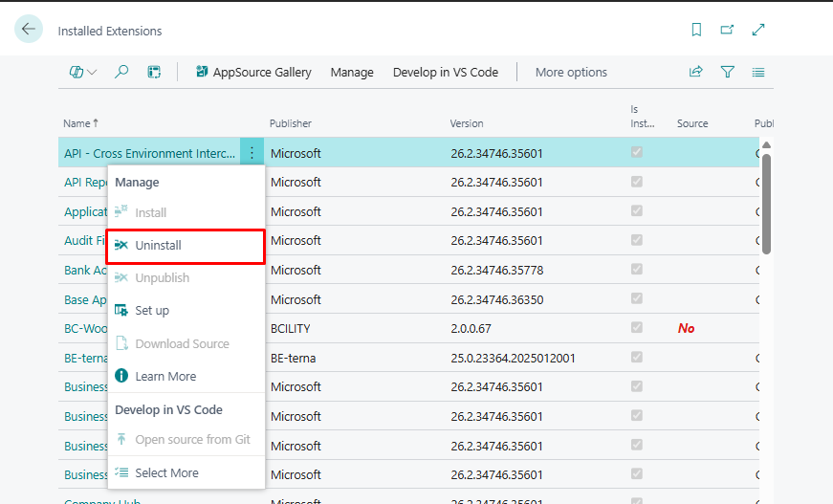Viewport: 833px width, 504px height.
Task: Click the Install icon in menu
Action: pos(121,210)
